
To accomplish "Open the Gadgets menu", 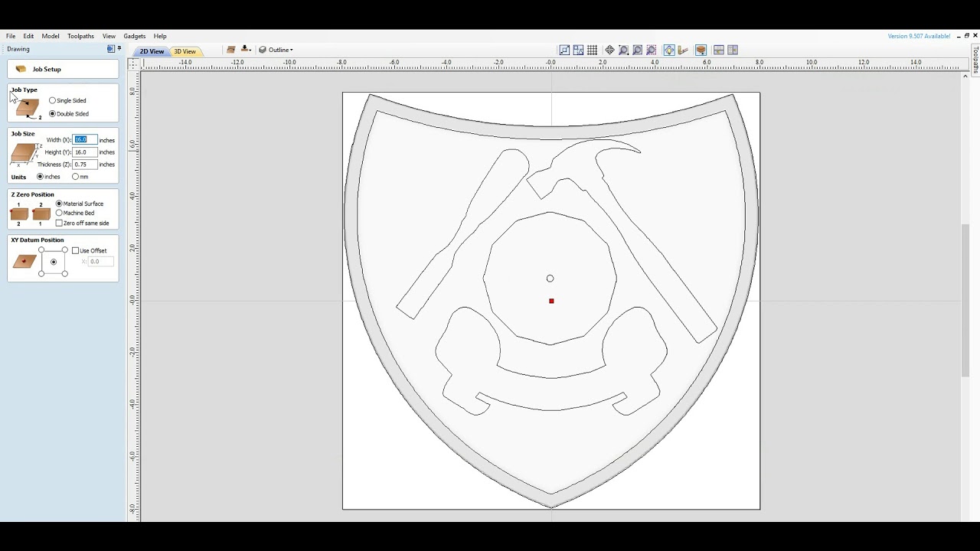I will point(134,36).
